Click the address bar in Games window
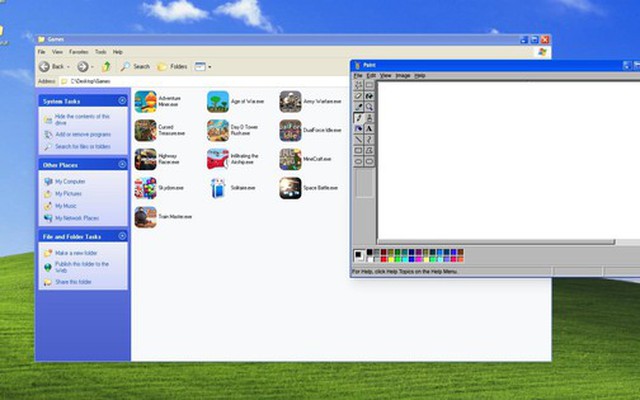This screenshot has width=640, height=400. tap(204, 81)
